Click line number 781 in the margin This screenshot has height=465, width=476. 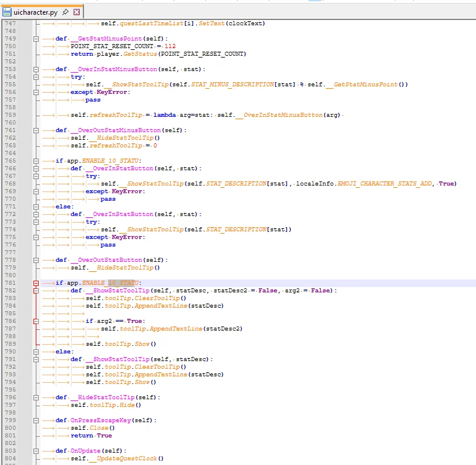[x=10, y=283]
